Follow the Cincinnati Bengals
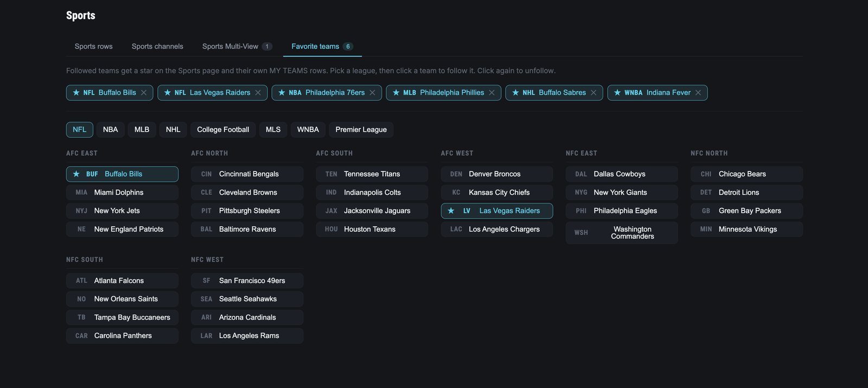 pos(247,174)
